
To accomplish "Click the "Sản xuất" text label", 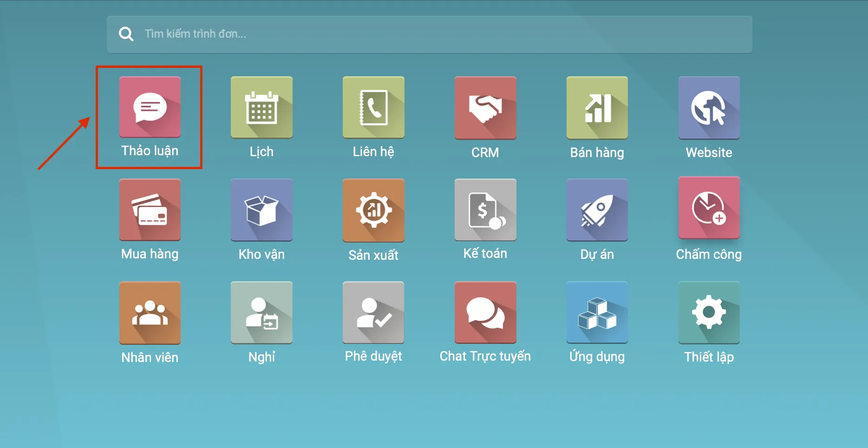I will [373, 255].
